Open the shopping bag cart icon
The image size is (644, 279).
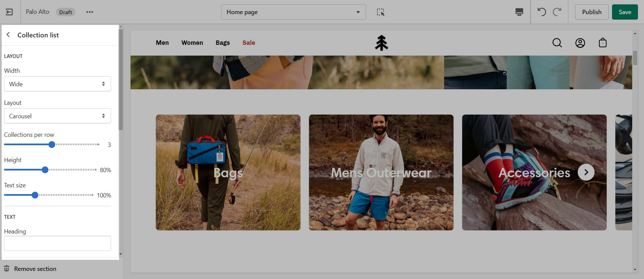(x=603, y=43)
